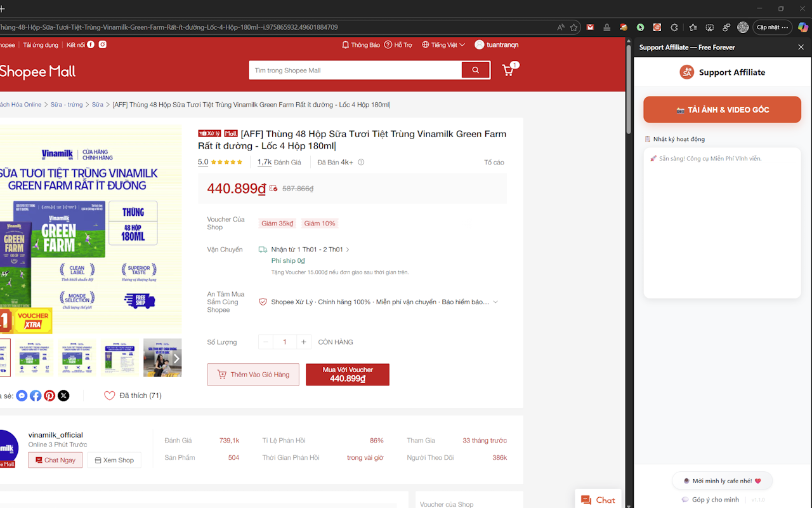The width and height of the screenshot is (812, 508).
Task: Click the heart icon to like product
Action: coord(110,396)
